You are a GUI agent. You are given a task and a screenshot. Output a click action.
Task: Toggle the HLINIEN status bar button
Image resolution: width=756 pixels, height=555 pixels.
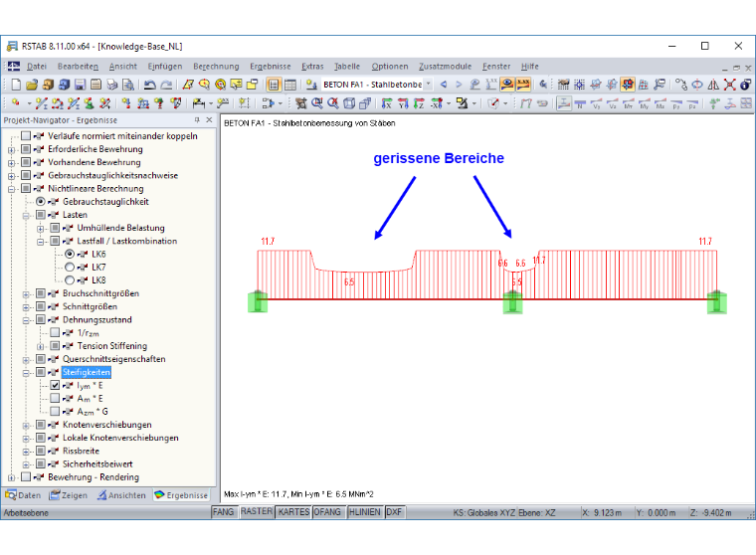point(365,512)
